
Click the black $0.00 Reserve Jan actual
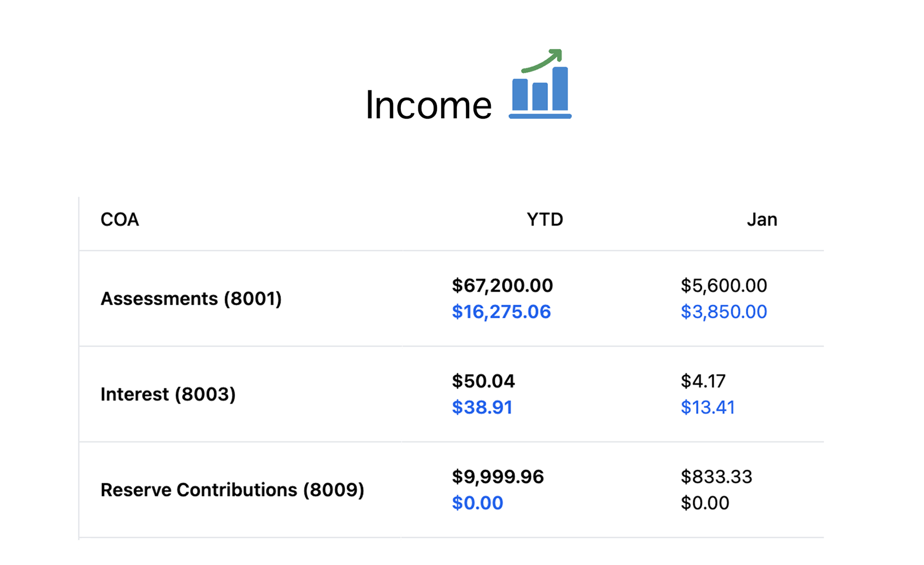pyautogui.click(x=705, y=503)
